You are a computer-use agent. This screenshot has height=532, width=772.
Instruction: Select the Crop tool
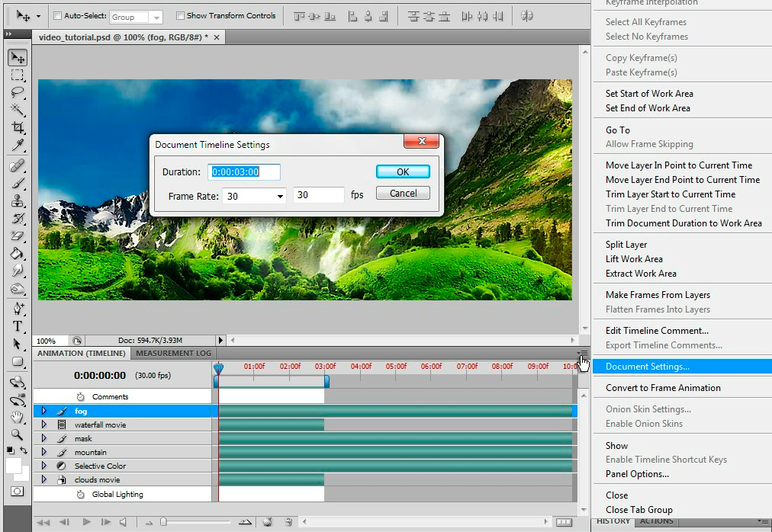click(x=18, y=127)
